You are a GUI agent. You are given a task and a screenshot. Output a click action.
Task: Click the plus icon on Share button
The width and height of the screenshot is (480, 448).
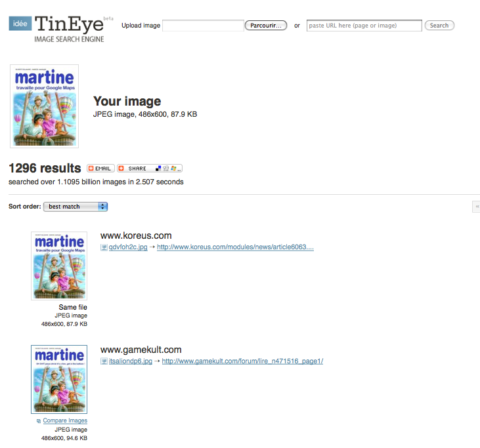121,169
